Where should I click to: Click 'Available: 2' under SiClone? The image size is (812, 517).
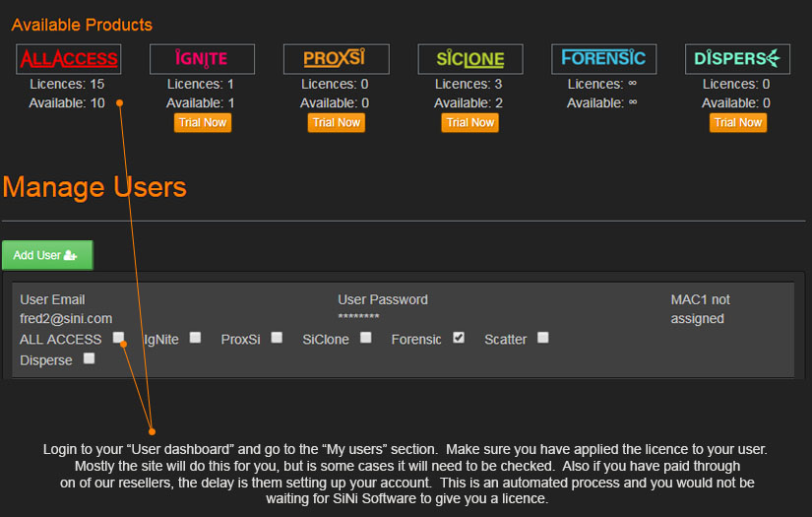coord(468,103)
